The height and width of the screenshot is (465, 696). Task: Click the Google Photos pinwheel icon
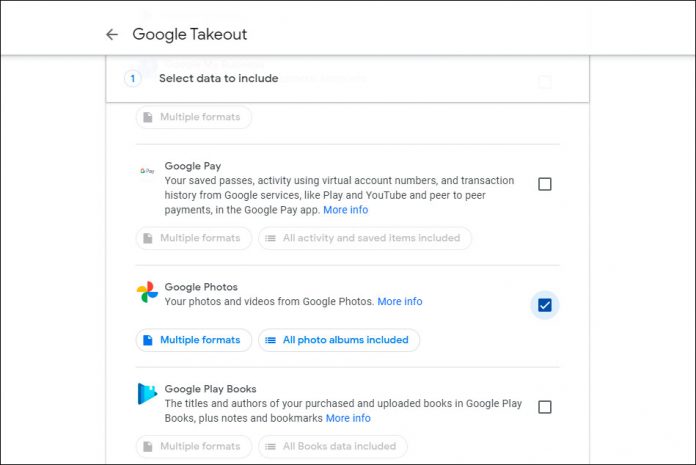(x=147, y=293)
